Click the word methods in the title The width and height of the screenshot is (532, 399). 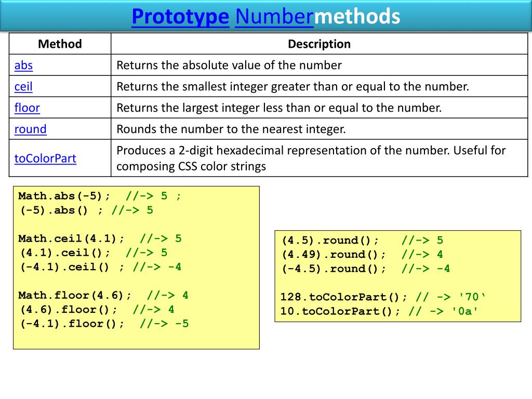[357, 17]
